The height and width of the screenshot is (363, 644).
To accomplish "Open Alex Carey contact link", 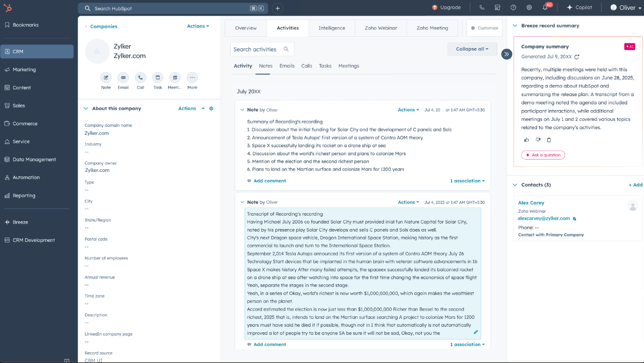I will tap(531, 203).
